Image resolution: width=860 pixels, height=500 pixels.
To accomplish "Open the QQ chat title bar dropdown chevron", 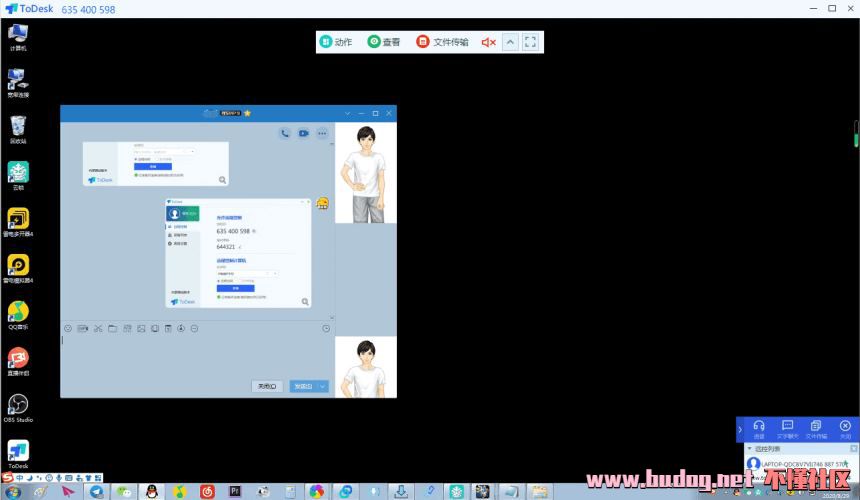I will click(347, 113).
